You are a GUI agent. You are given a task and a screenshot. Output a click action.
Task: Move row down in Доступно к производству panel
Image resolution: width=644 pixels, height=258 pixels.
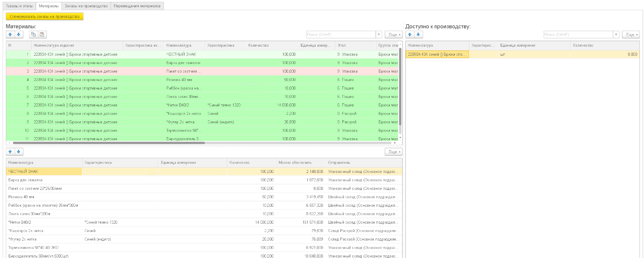pyautogui.click(x=418, y=35)
